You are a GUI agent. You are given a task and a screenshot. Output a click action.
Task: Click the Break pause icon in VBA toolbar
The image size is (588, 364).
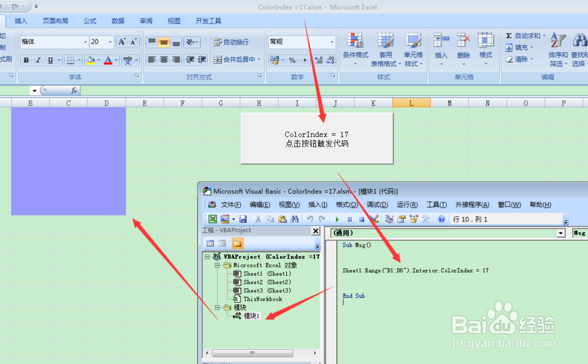coord(349,219)
